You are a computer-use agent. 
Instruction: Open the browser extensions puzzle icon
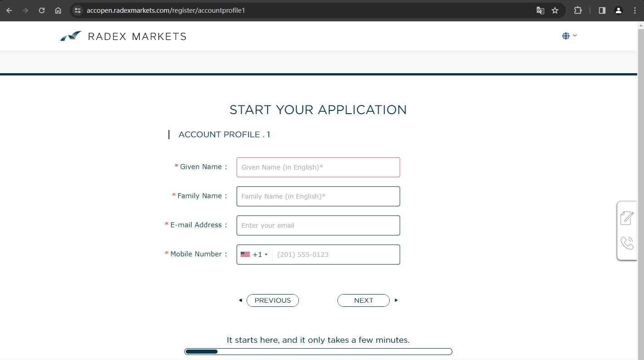click(578, 10)
